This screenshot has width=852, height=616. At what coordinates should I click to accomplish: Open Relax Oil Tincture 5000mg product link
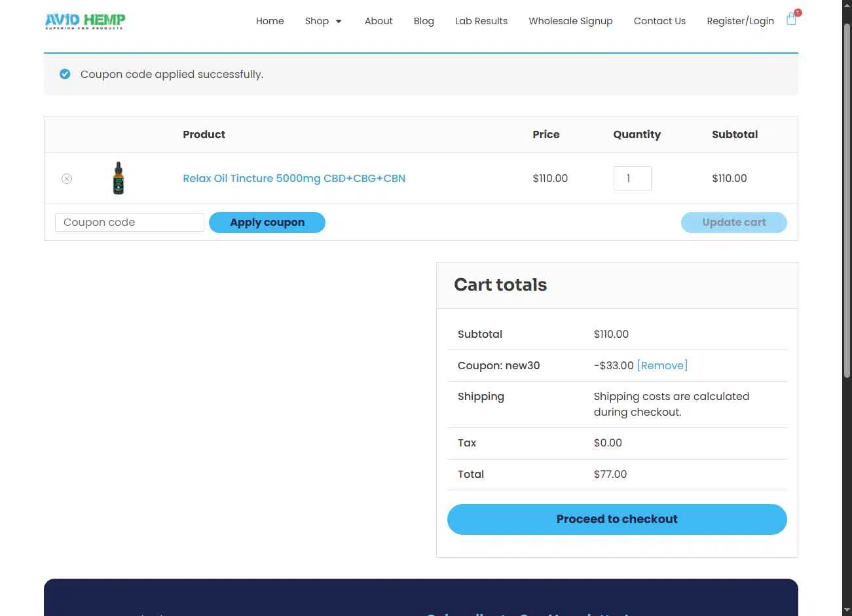pos(294,178)
